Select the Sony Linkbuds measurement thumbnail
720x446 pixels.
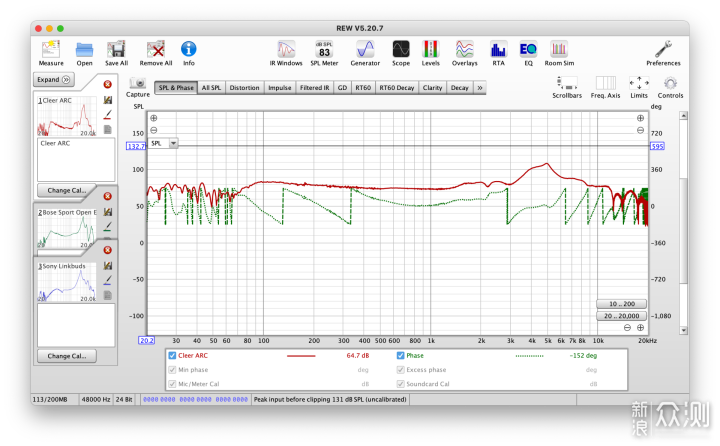(67, 282)
